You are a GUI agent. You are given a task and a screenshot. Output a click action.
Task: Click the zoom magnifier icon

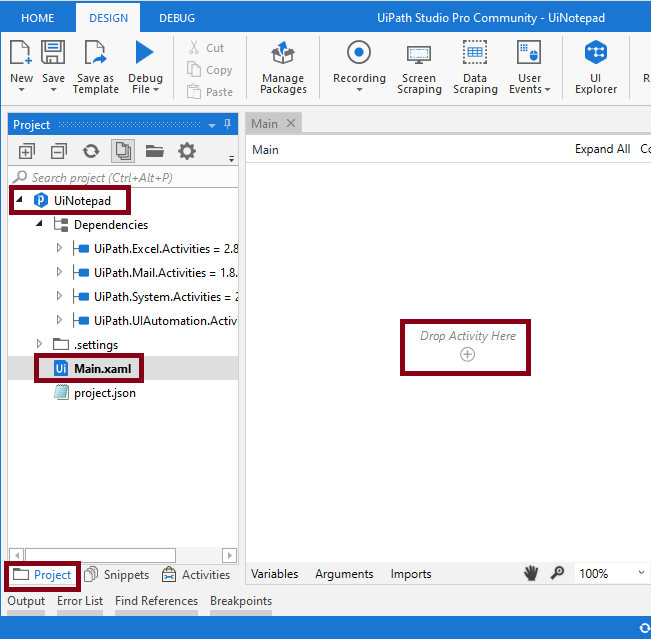click(x=557, y=573)
